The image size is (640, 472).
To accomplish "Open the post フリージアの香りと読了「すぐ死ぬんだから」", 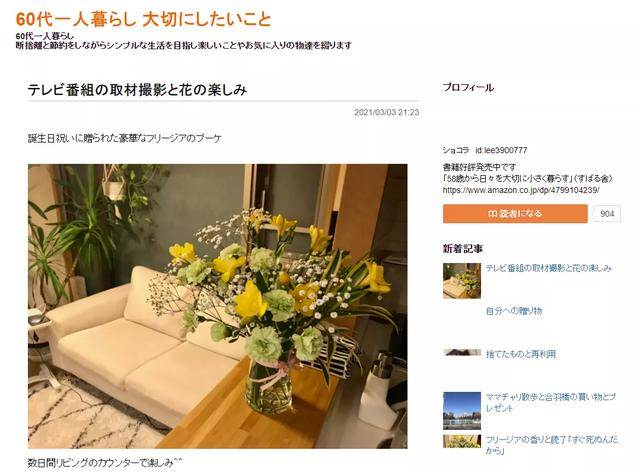I will (x=551, y=445).
